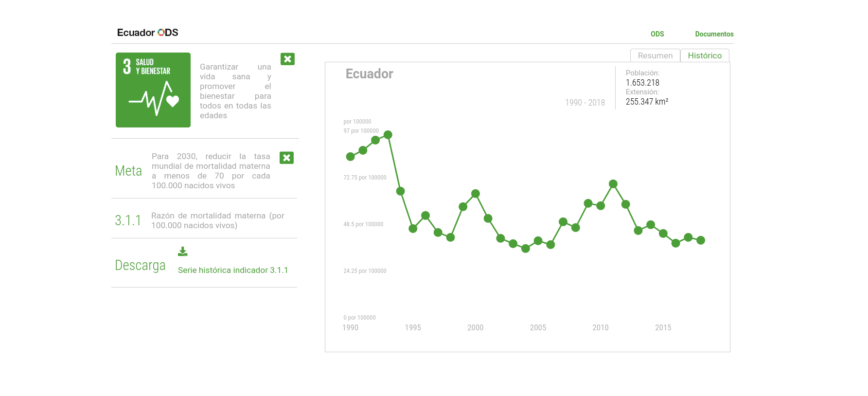Close the Meta target selection
Viewport: 868px width, 396px height.
286,158
